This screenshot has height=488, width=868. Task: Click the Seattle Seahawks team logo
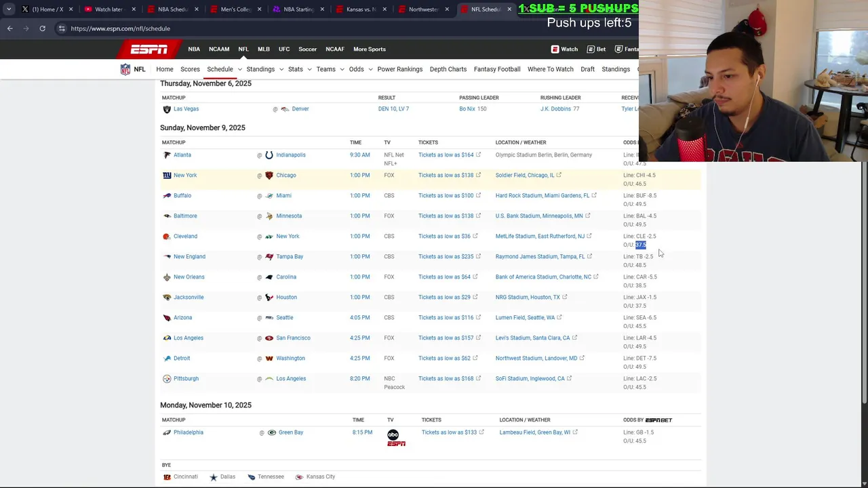tap(269, 318)
